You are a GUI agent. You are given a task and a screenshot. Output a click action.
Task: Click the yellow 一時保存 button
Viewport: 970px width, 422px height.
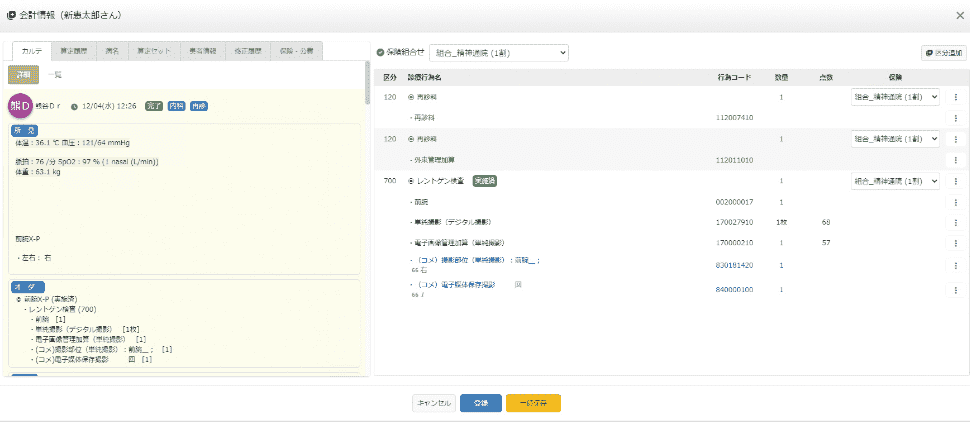pos(533,403)
